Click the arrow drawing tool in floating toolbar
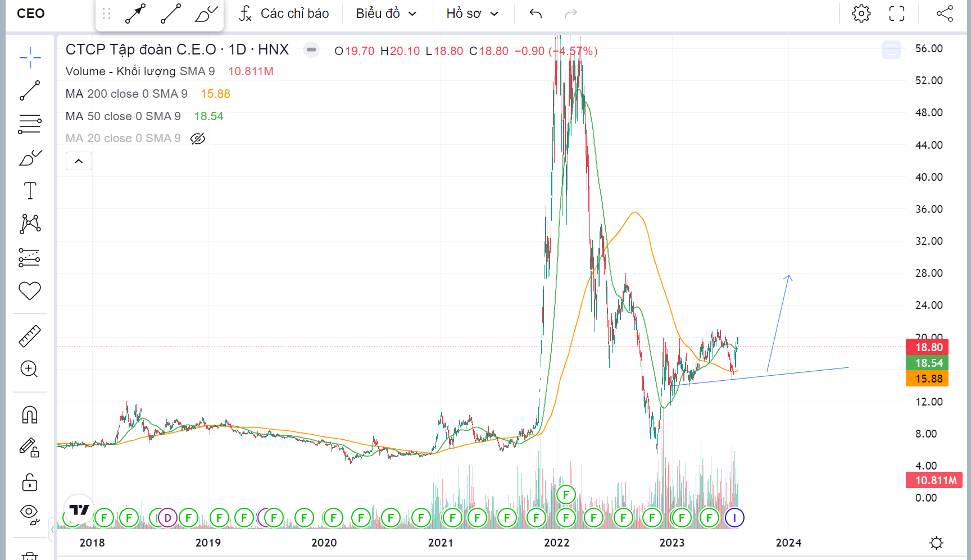971x560 pixels. pos(135,14)
